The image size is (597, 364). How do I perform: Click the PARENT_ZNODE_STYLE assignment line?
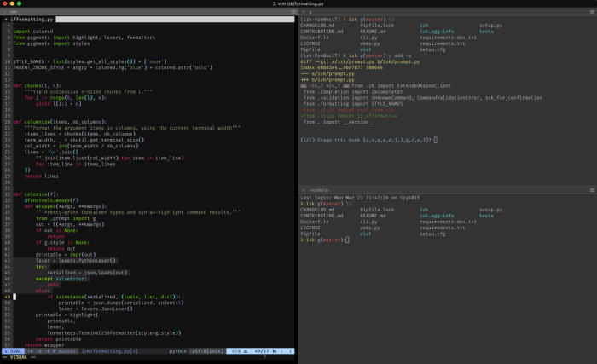click(113, 67)
